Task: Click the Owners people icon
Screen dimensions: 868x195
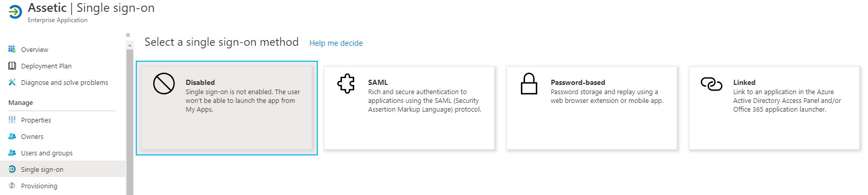Action: pyautogui.click(x=12, y=136)
